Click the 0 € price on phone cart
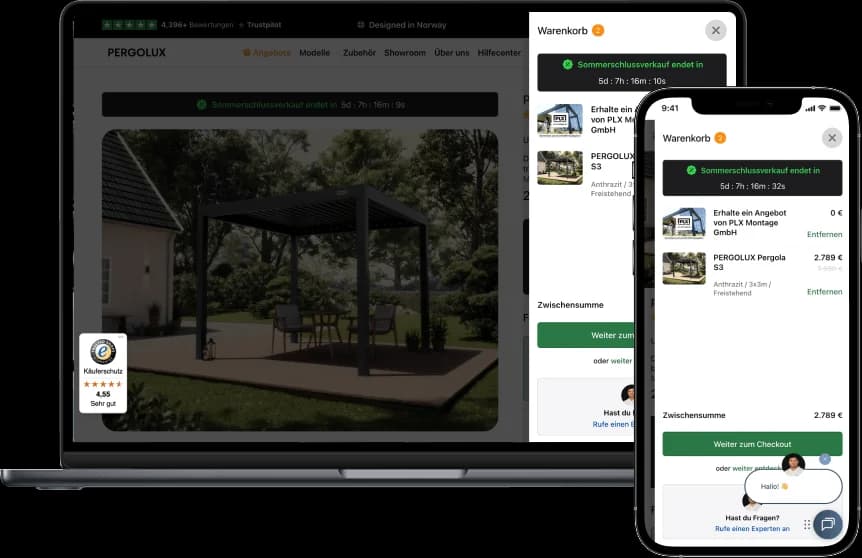 (836, 213)
